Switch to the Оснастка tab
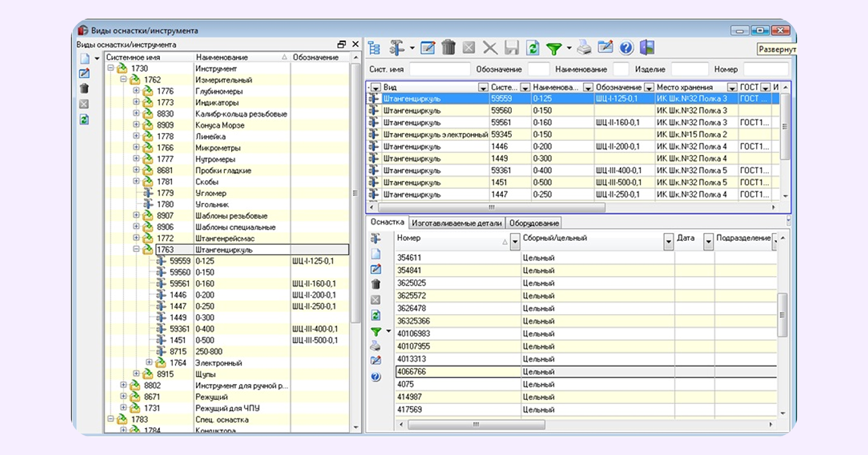This screenshot has width=868, height=455. [387, 222]
